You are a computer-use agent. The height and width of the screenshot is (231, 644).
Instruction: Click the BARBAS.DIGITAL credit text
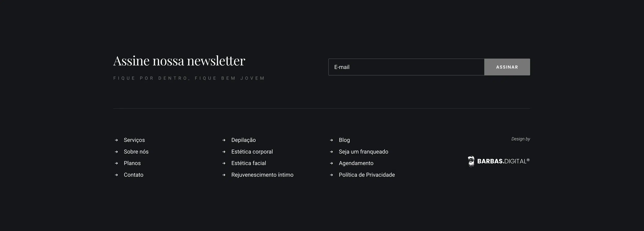tap(503, 161)
